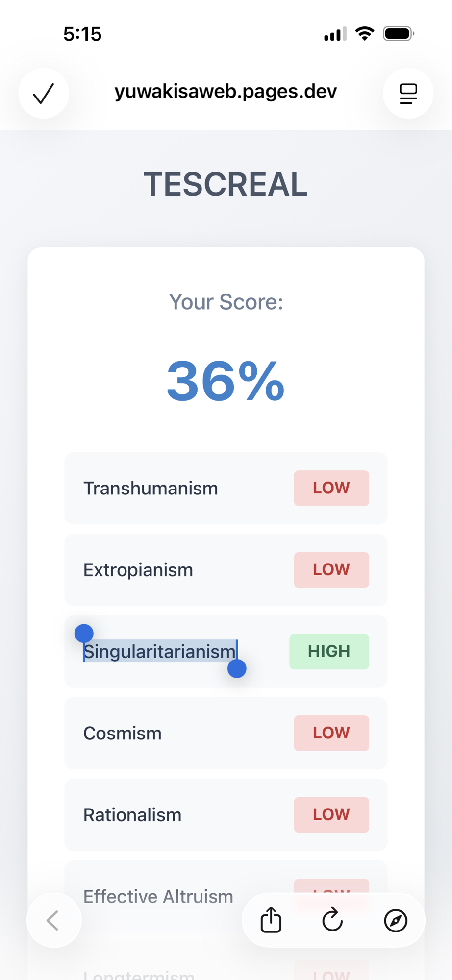The image size is (452, 980).
Task: Go back with the chevron
Action: click(53, 920)
